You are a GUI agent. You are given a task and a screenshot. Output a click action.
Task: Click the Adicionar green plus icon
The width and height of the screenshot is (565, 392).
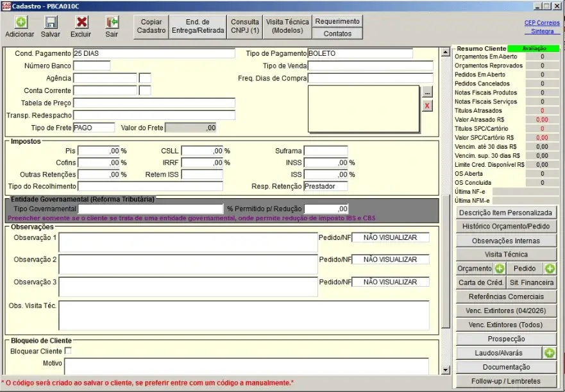21,22
